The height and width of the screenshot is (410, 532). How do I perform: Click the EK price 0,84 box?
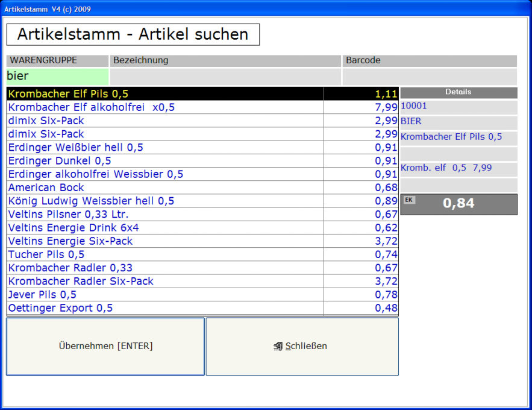(x=458, y=204)
